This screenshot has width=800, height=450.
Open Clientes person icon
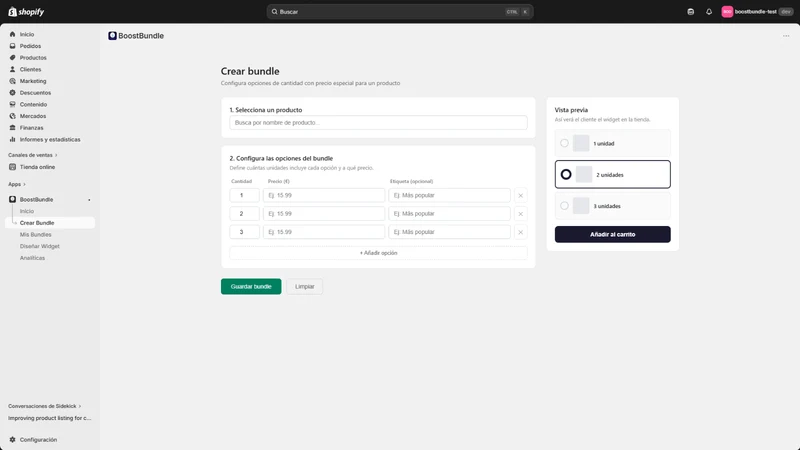pyautogui.click(x=12, y=69)
